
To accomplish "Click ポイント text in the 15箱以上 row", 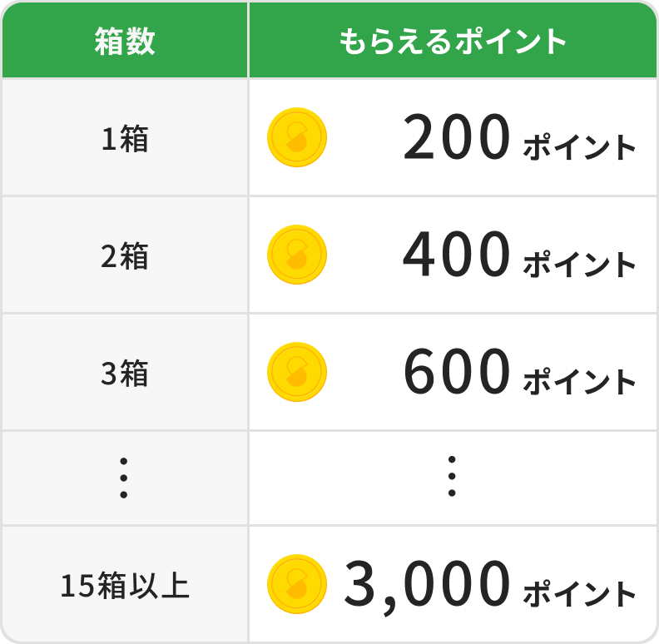I will (579, 593).
